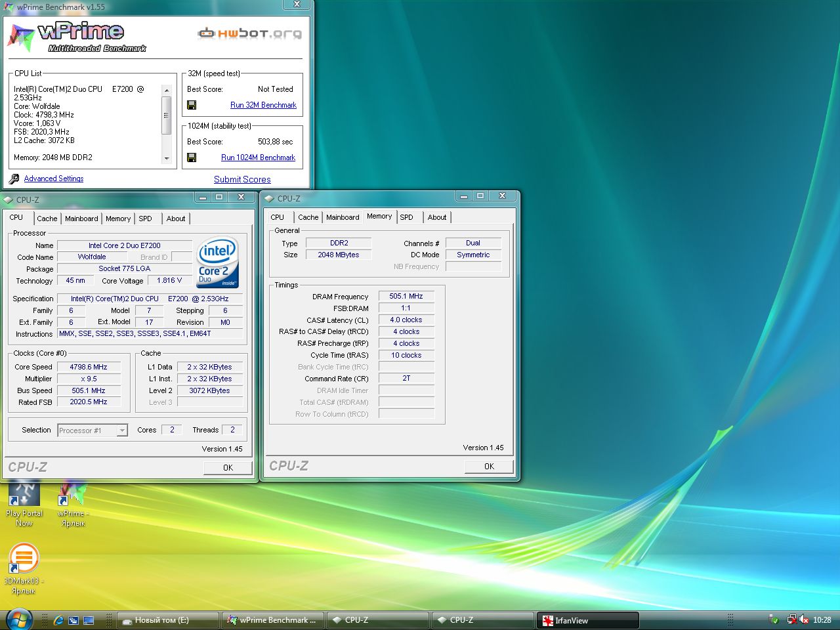Click the CPU-Z title bar icon of the right window
The image size is (840, 630).
(x=269, y=198)
